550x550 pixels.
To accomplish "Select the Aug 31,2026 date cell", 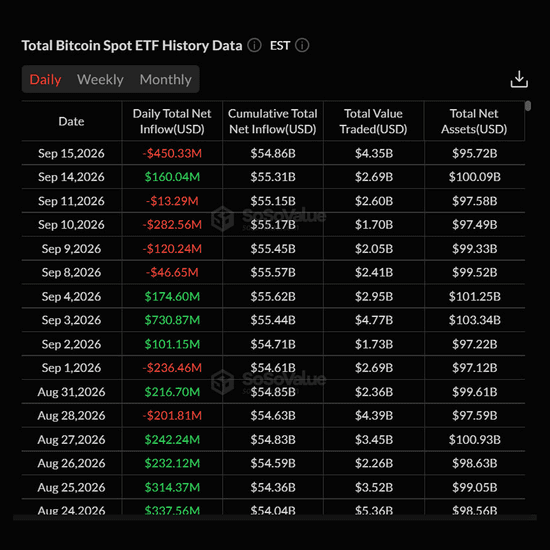I will coord(71,392).
